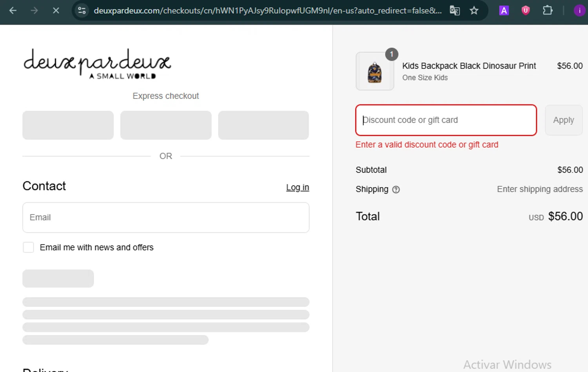Screen dimensions: 588x372
Task: Select the Enter shipping address text
Action: (540, 189)
